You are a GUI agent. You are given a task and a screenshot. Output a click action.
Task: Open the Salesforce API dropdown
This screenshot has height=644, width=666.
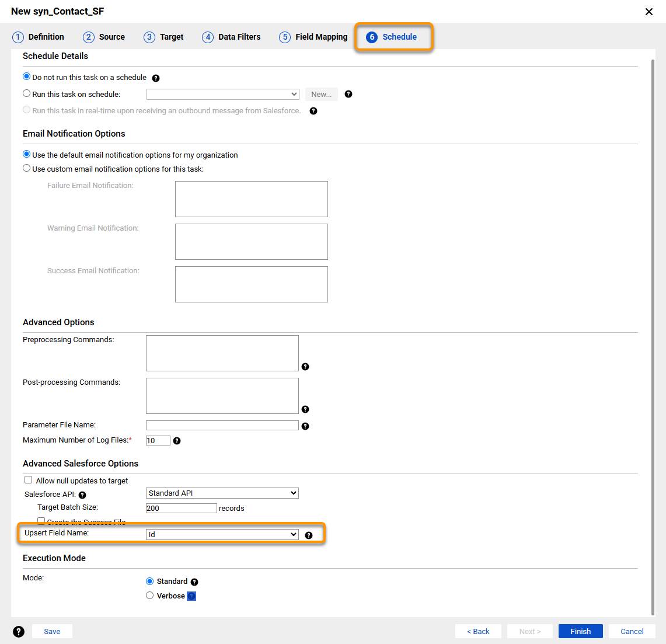pyautogui.click(x=222, y=493)
